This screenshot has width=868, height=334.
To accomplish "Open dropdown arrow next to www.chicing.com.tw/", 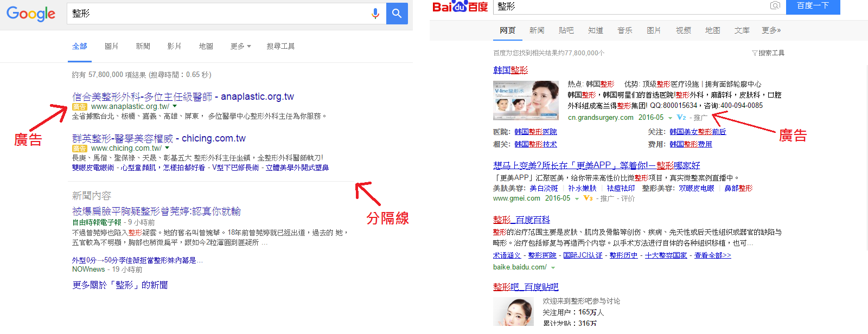I will (x=167, y=148).
